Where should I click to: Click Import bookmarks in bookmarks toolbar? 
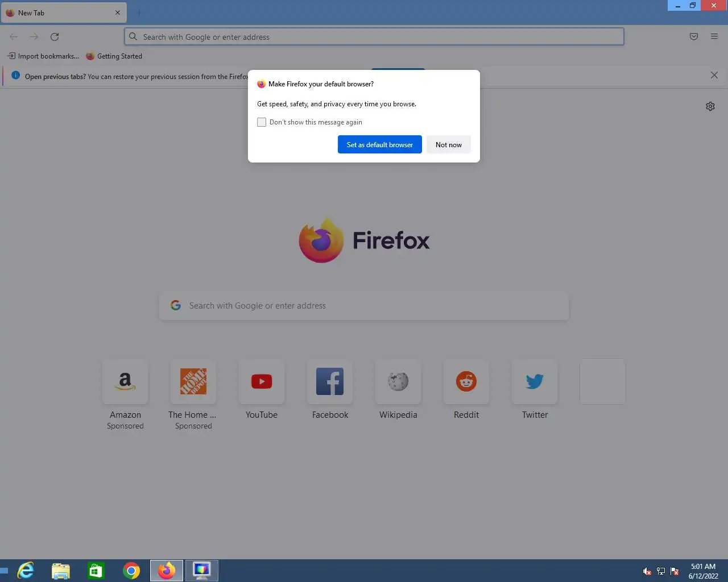pyautogui.click(x=43, y=56)
